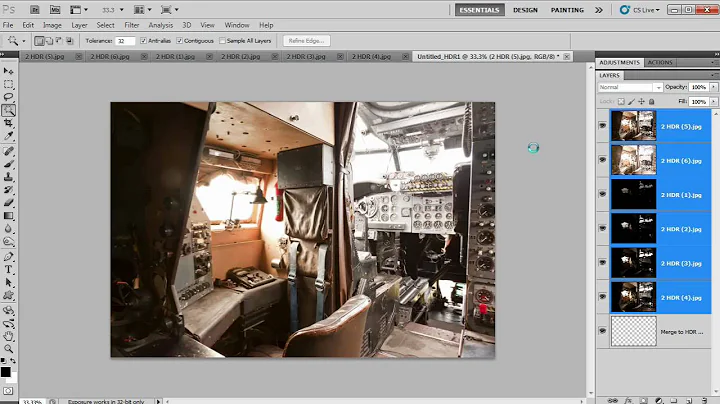720x404 pixels.
Task: Select the Clone Stamp tool
Action: tap(8, 177)
